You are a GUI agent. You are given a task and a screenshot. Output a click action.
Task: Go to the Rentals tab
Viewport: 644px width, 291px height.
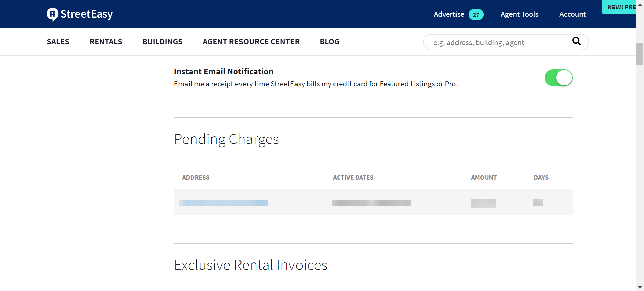(x=106, y=42)
